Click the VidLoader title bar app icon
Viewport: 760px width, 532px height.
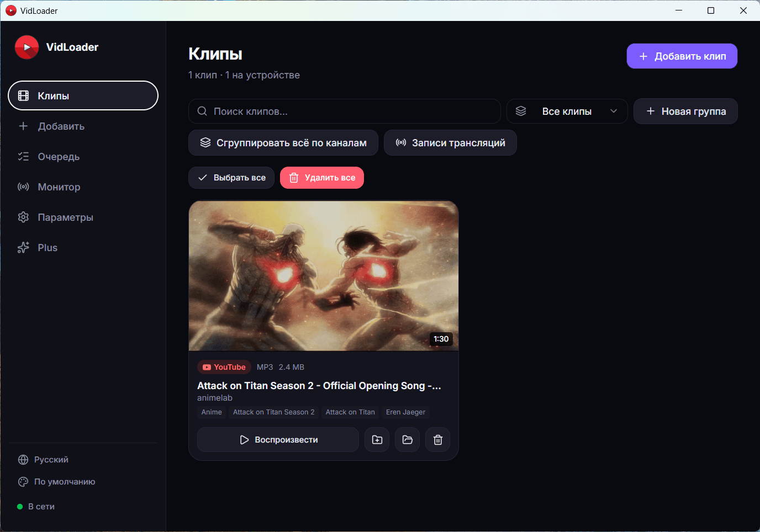(x=11, y=10)
